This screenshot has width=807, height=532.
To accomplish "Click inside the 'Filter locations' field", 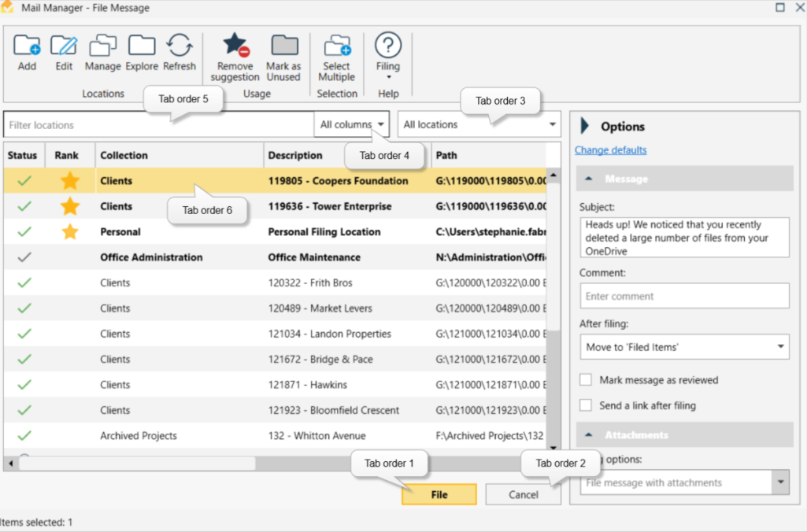I will tap(118, 124).
